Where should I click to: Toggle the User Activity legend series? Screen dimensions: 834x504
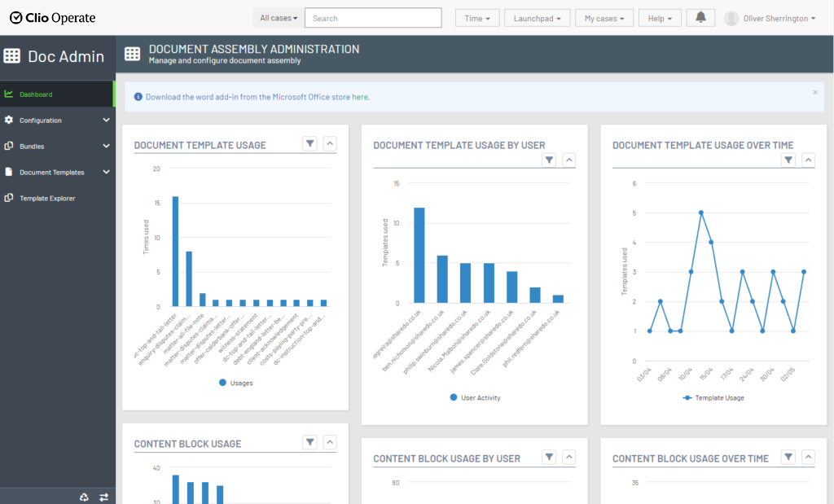[474, 397]
